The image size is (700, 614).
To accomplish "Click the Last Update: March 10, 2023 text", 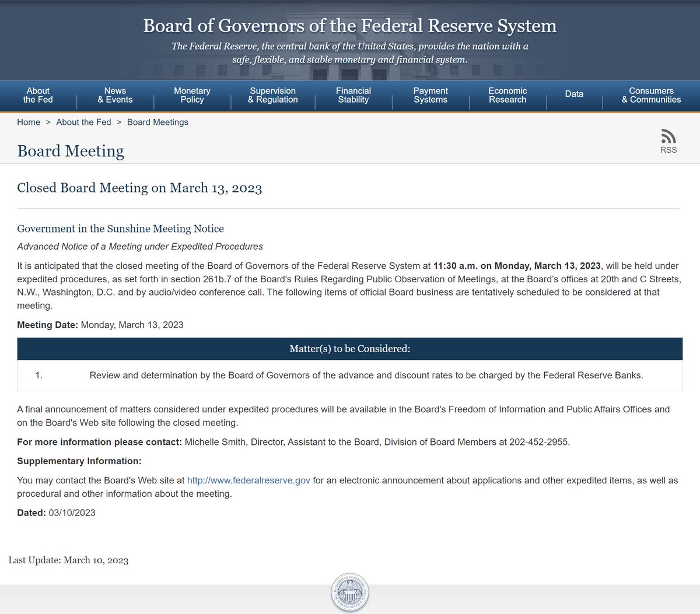I will click(x=68, y=560).
